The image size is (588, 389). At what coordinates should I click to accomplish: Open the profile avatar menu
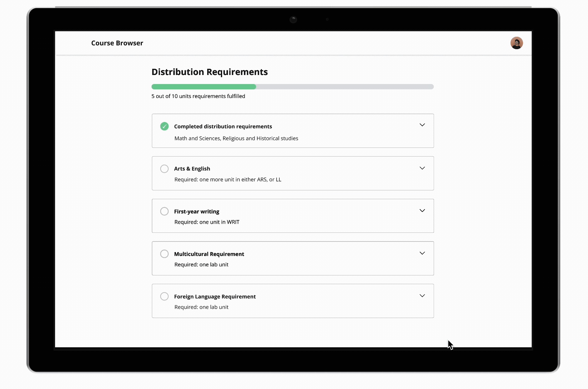click(517, 43)
